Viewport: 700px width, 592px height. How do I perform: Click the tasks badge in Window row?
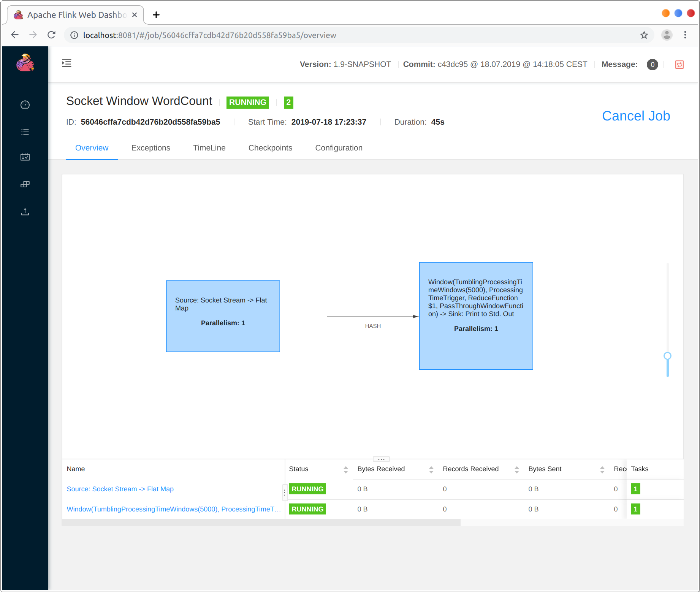635,509
